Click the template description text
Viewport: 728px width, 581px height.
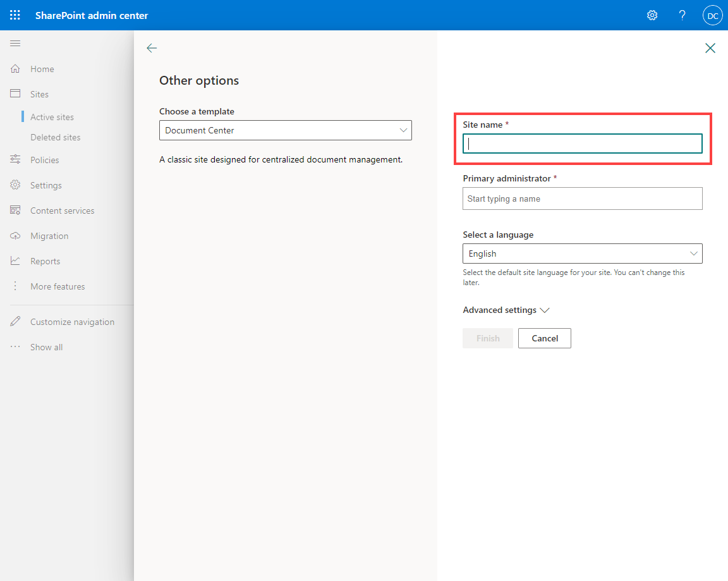coord(281,159)
